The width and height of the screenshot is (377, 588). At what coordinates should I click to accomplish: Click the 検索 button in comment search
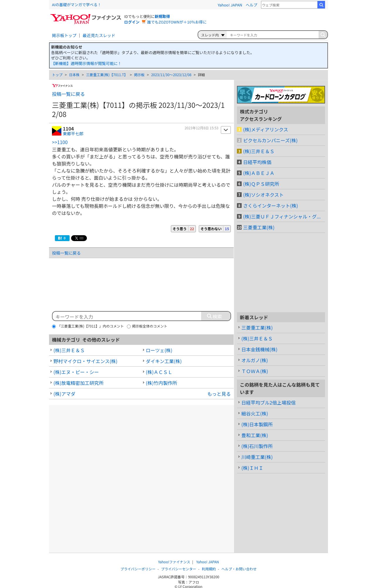tap(216, 316)
